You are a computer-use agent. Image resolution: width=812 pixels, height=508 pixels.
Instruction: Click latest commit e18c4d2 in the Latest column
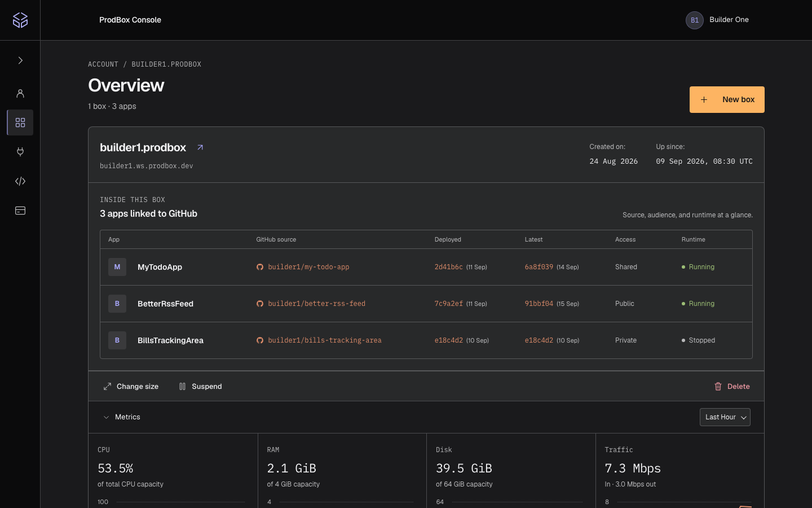point(539,340)
